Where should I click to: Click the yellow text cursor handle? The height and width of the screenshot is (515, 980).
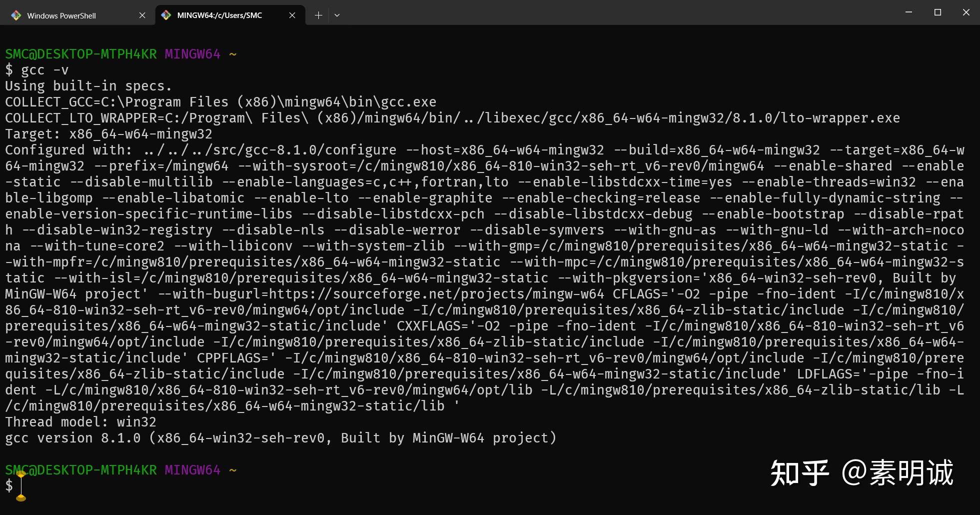21,496
